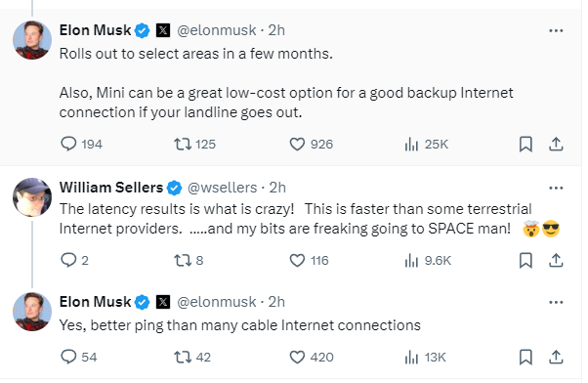Open more options on top Elon Musk tweet

[x=556, y=30]
